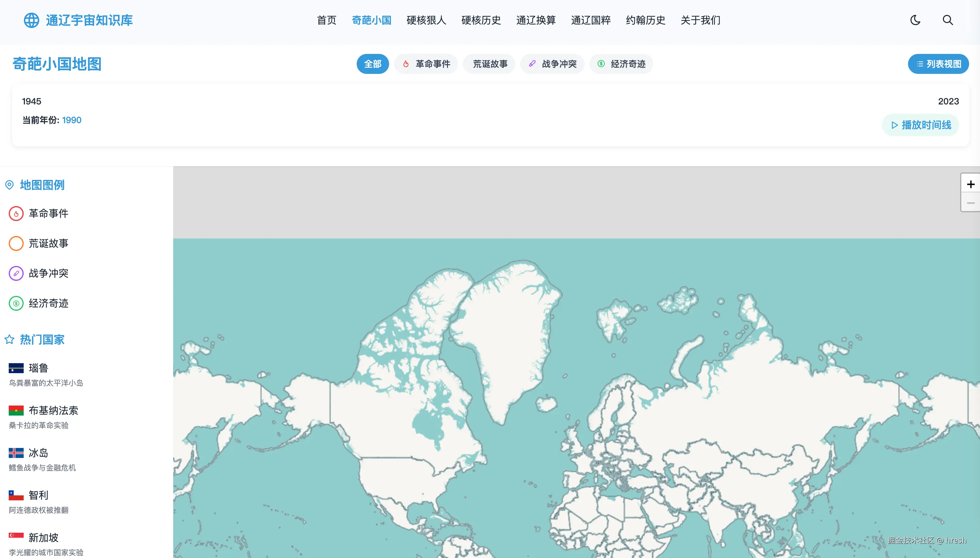Click the purple 战争冲突 legend icon
Image resolution: width=980 pixels, height=558 pixels.
tap(16, 273)
